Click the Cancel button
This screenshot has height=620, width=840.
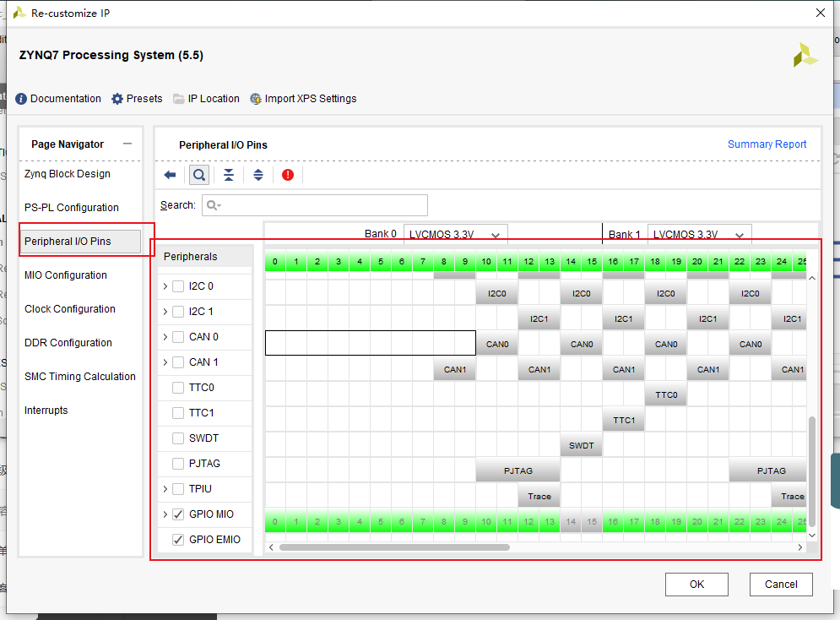coord(781,584)
